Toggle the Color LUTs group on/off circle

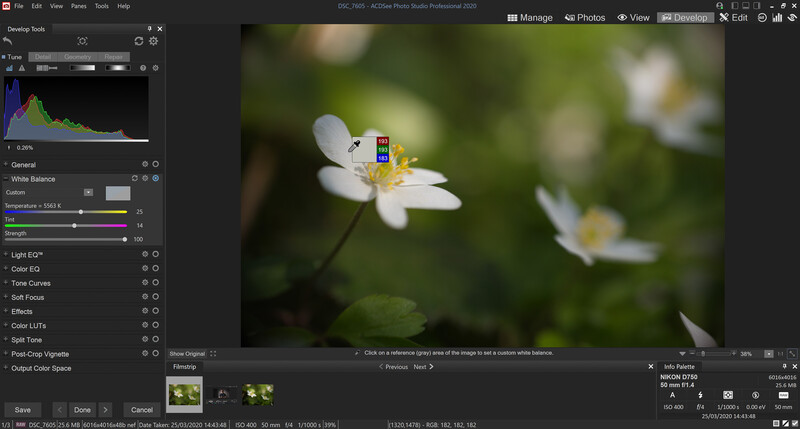tap(156, 325)
